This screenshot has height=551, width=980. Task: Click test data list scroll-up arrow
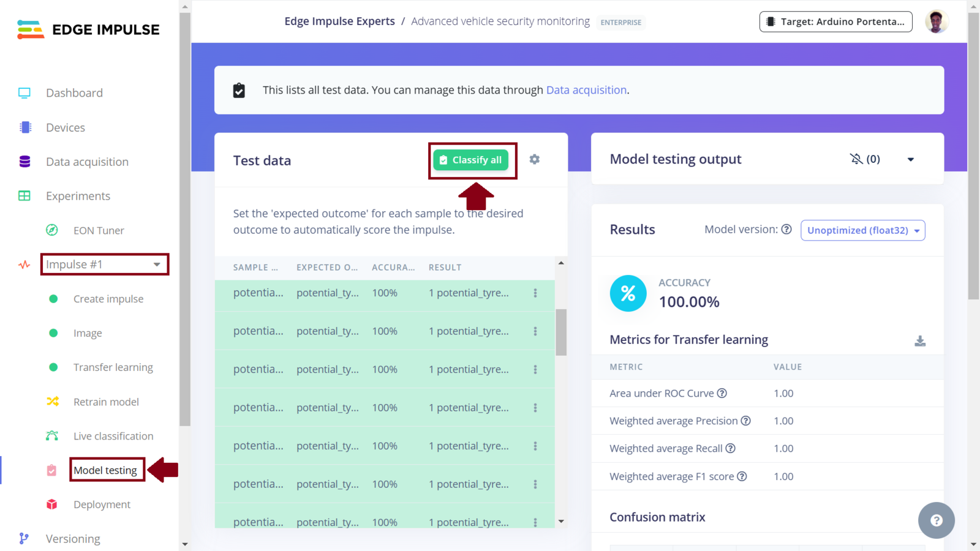pyautogui.click(x=561, y=263)
